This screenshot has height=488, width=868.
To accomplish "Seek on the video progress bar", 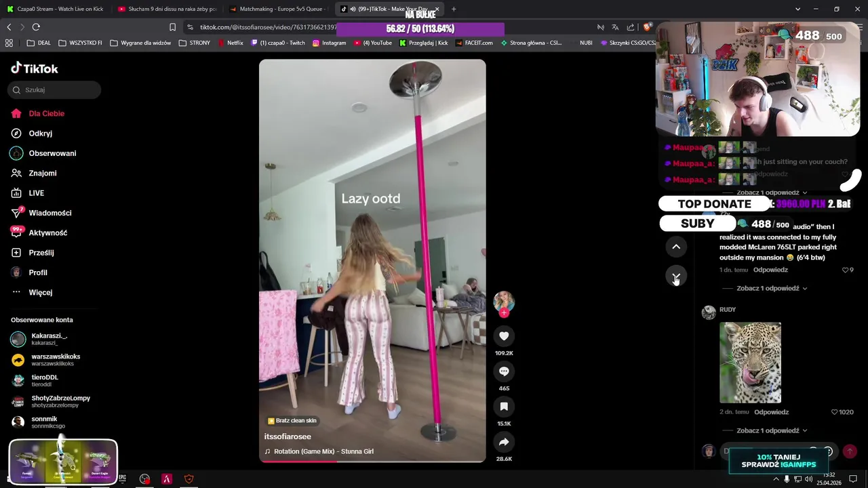I will point(372,462).
